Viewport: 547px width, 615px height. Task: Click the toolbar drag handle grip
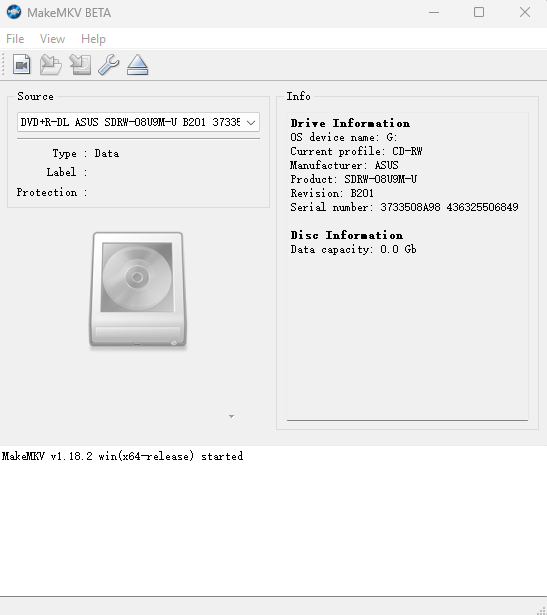point(3,65)
